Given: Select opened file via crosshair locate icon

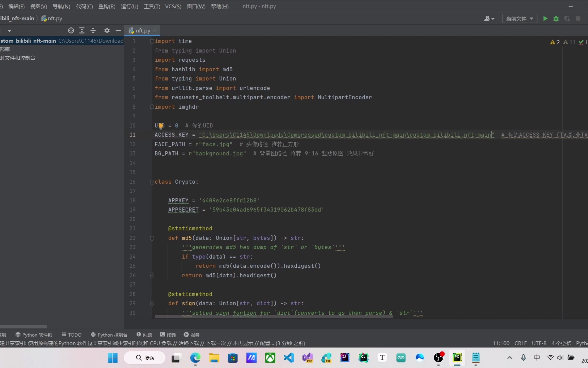Looking at the screenshot, I should pyautogui.click(x=71, y=30).
